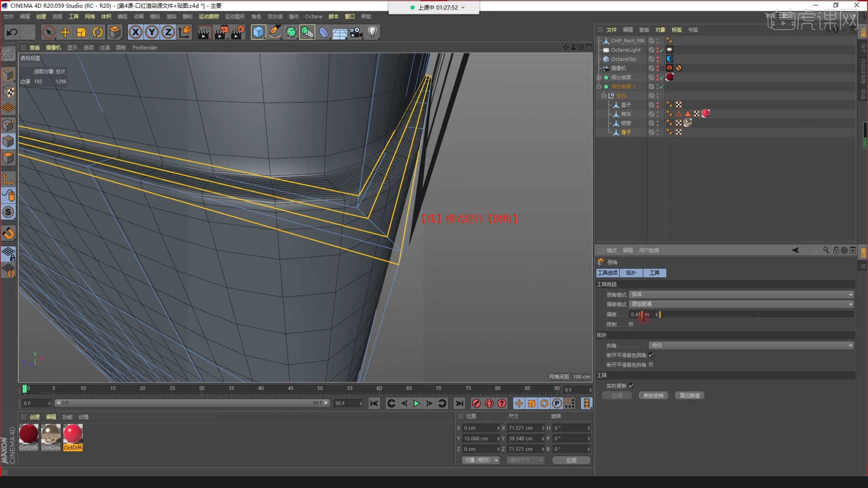Open the 创建 menu in the menu bar
The image size is (868, 488).
tap(41, 17)
